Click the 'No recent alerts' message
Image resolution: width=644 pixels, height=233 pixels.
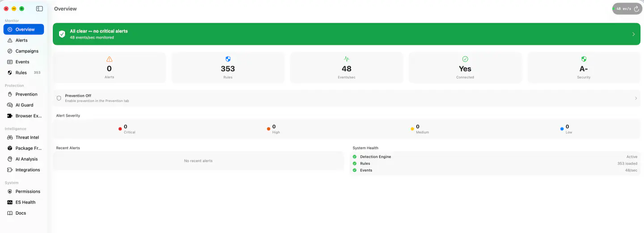tap(198, 161)
